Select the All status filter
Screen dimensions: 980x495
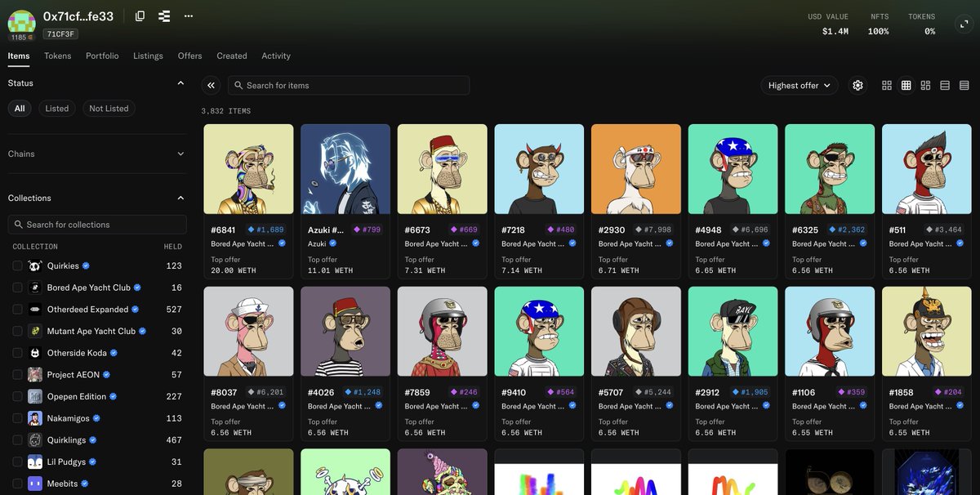click(x=20, y=108)
